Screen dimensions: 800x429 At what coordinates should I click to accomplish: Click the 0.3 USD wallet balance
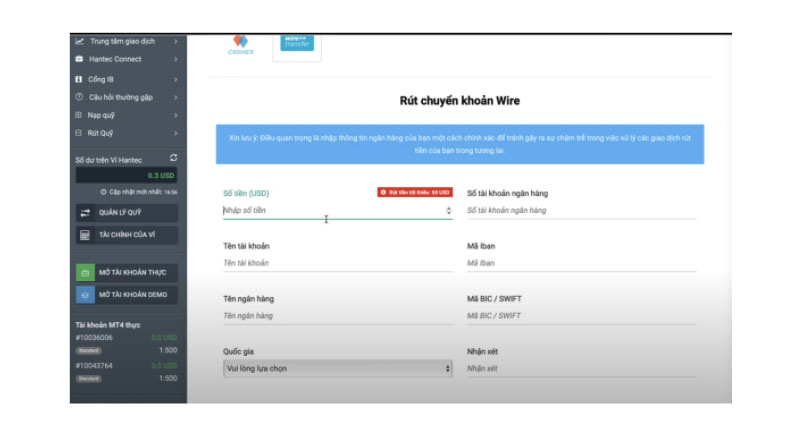coord(127,175)
